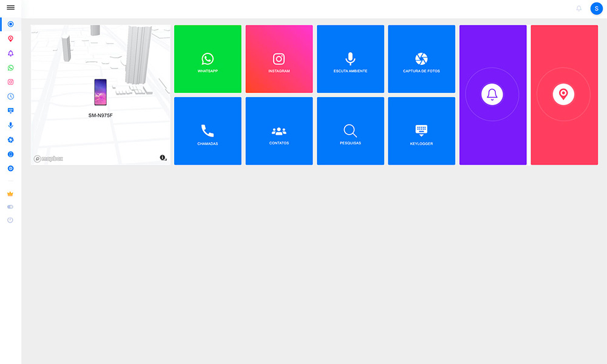This screenshot has height=364, width=607.
Task: Select the microphone icon in the sidebar
Action: pos(10,126)
